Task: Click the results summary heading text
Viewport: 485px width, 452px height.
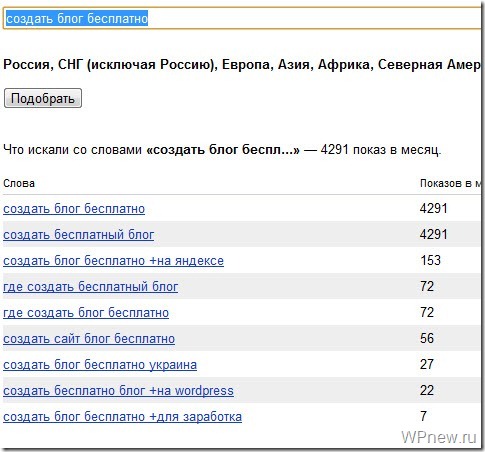Action: coord(222,150)
